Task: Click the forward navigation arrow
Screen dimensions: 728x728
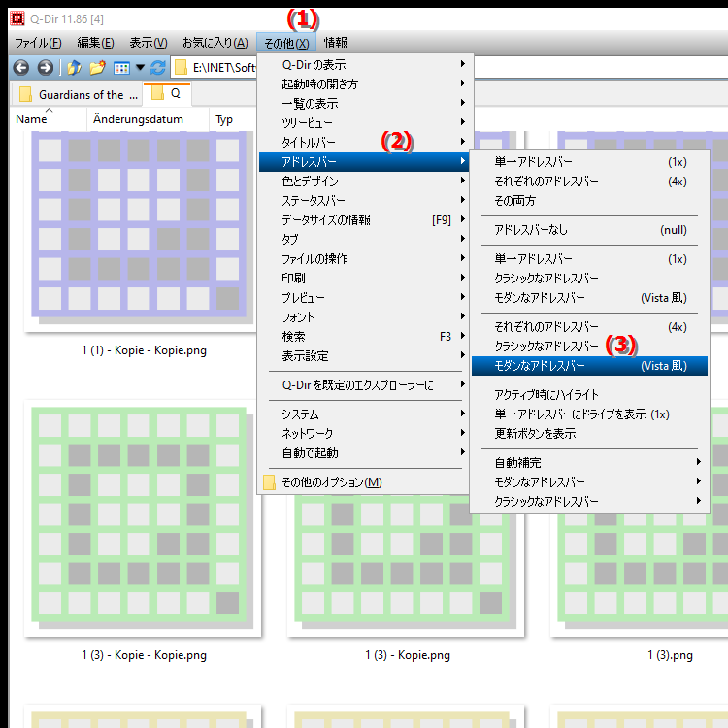Action: pyautogui.click(x=45, y=68)
